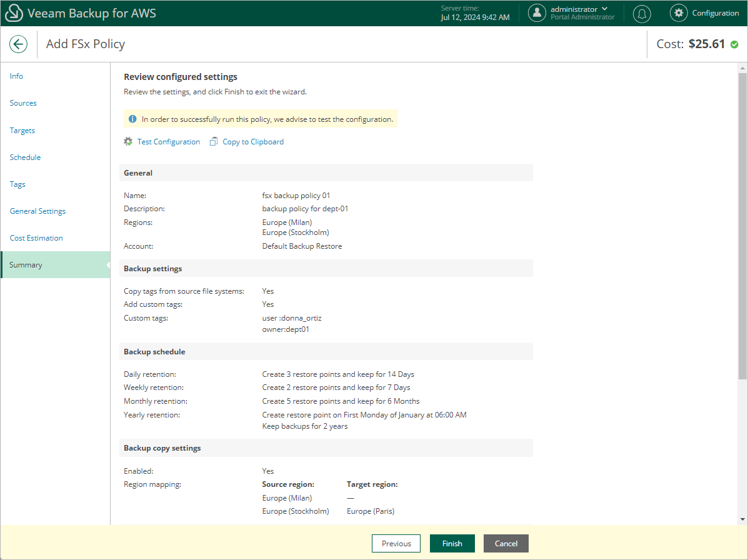Click the 'Europe (Stockholm)' value under Regions
Screen dimensions: 748x560
point(296,232)
